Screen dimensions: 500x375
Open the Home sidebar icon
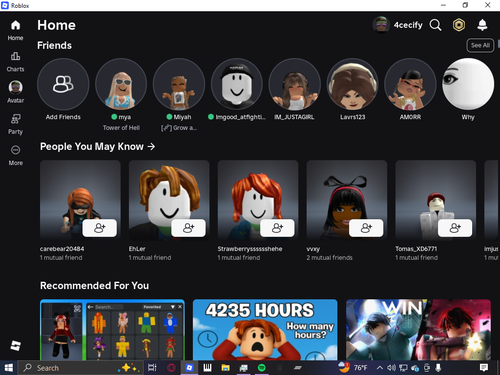(x=15, y=25)
